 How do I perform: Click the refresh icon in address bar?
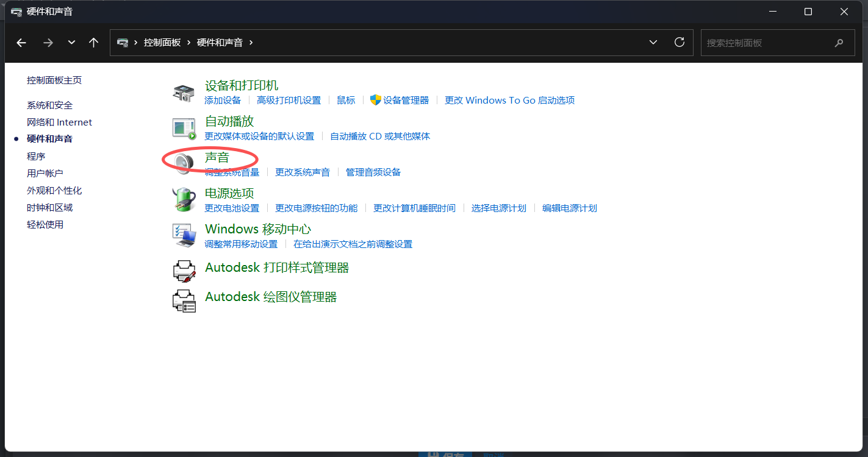tap(679, 43)
